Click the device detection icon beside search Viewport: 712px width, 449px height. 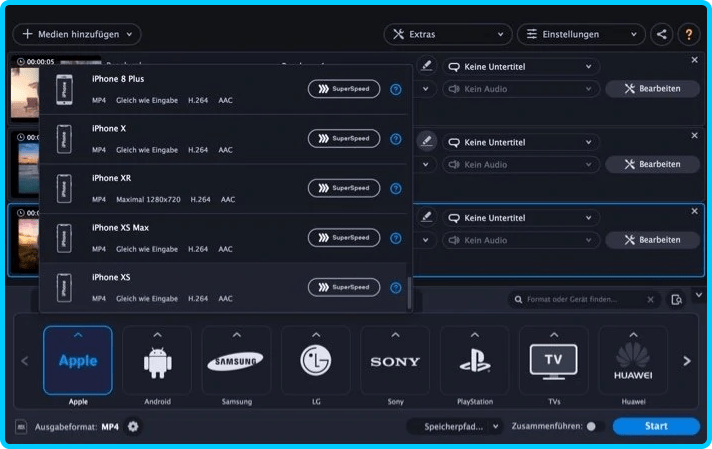pyautogui.click(x=676, y=300)
